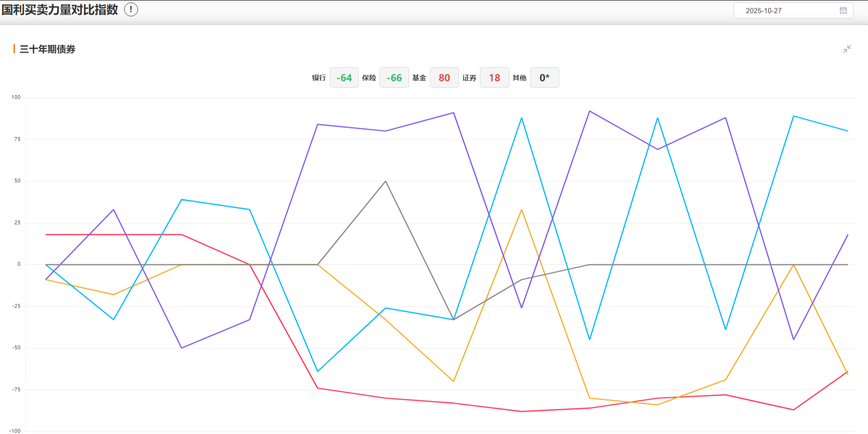Click the green -66 value box
The image size is (868, 434).
[394, 78]
